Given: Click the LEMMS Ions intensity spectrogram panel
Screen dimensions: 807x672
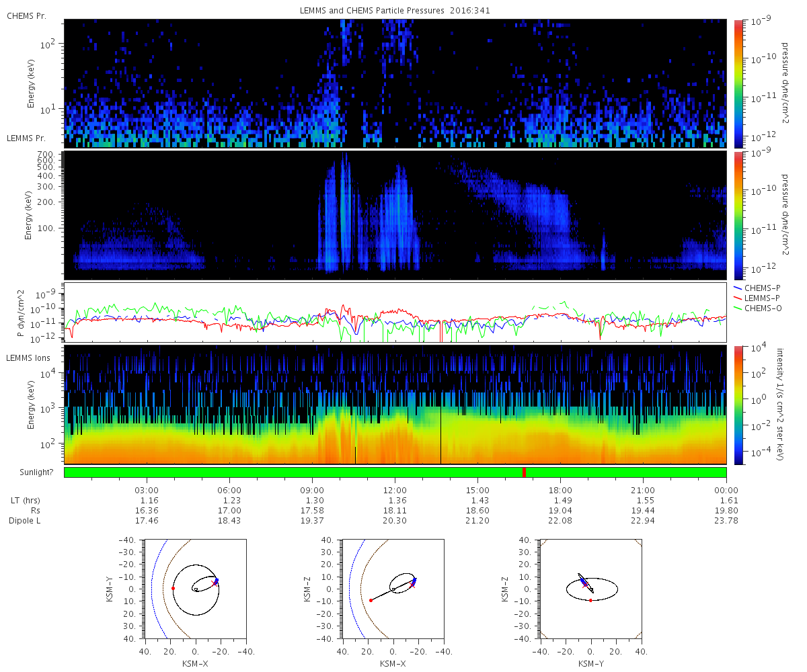Looking at the screenshot, I should point(395,405).
